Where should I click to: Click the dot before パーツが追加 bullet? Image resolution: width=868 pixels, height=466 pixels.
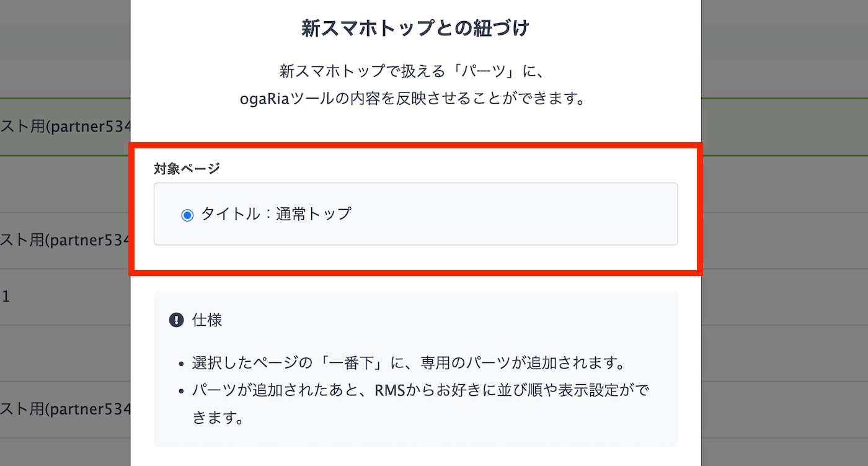tap(181, 392)
